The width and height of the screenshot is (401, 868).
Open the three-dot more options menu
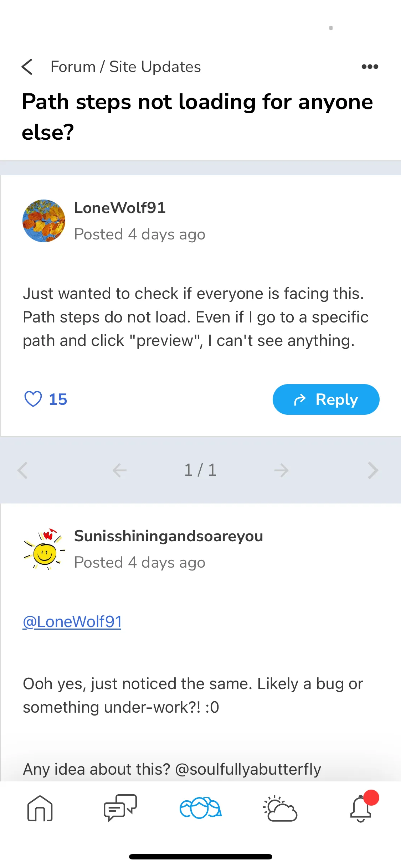click(370, 67)
